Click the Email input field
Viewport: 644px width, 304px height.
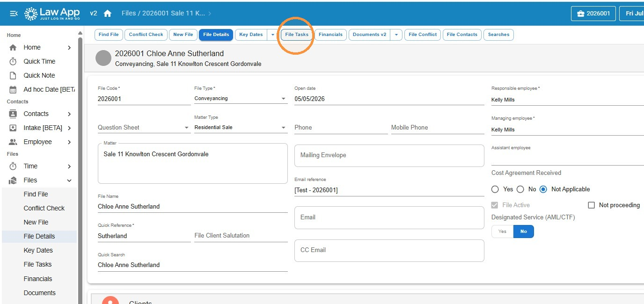pyautogui.click(x=389, y=217)
